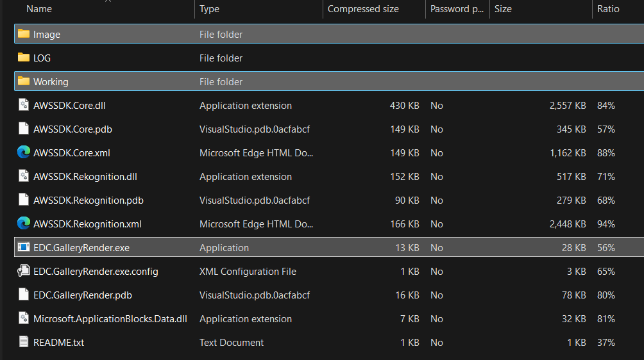This screenshot has height=360, width=644.
Task: Click the AWSSDK.Core.dll file icon
Action: [24, 105]
